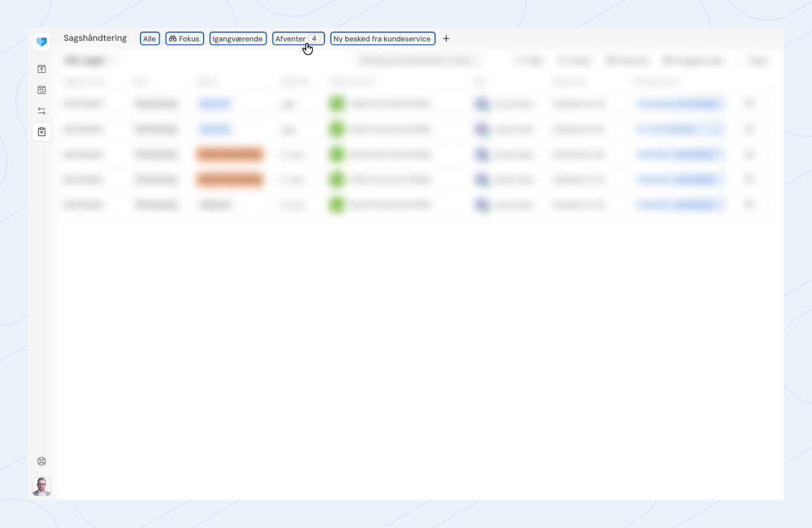This screenshot has height=528, width=812.
Task: Open the upload box sidebar icon
Action: (41, 69)
